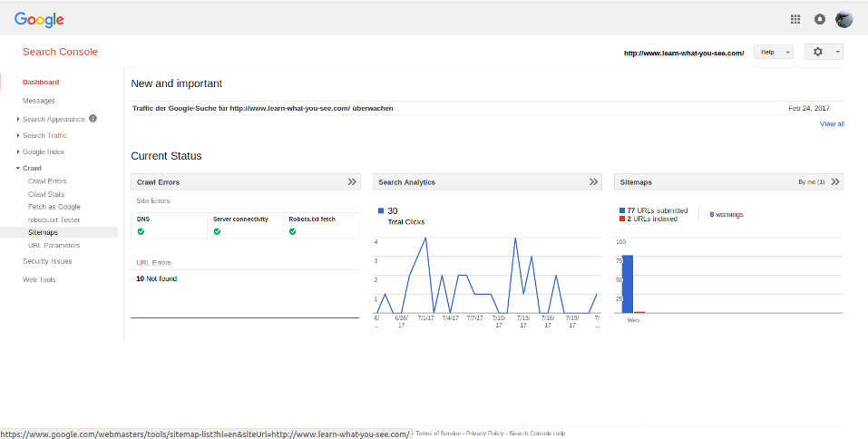Open Dashboard in the sidebar
The width and height of the screenshot is (868, 439).
[x=41, y=82]
